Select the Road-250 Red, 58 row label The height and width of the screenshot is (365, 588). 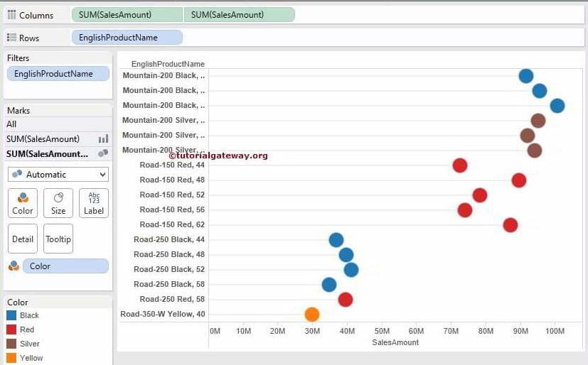172,299
